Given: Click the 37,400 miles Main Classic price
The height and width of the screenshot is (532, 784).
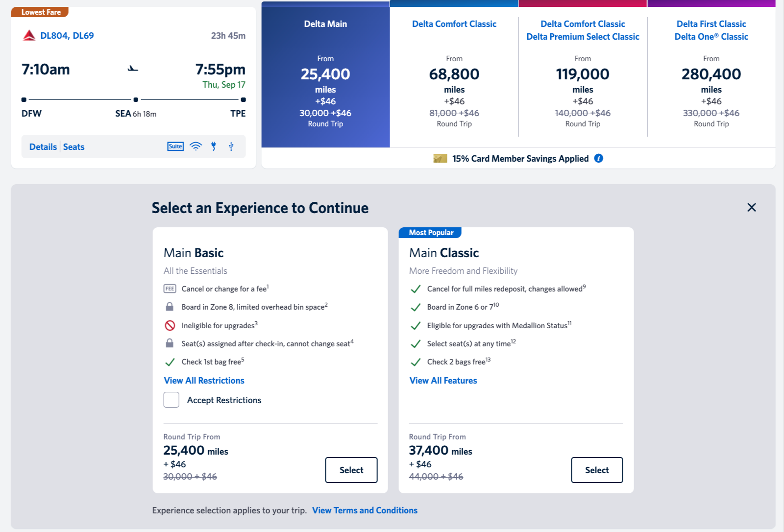Looking at the screenshot, I should [x=441, y=451].
